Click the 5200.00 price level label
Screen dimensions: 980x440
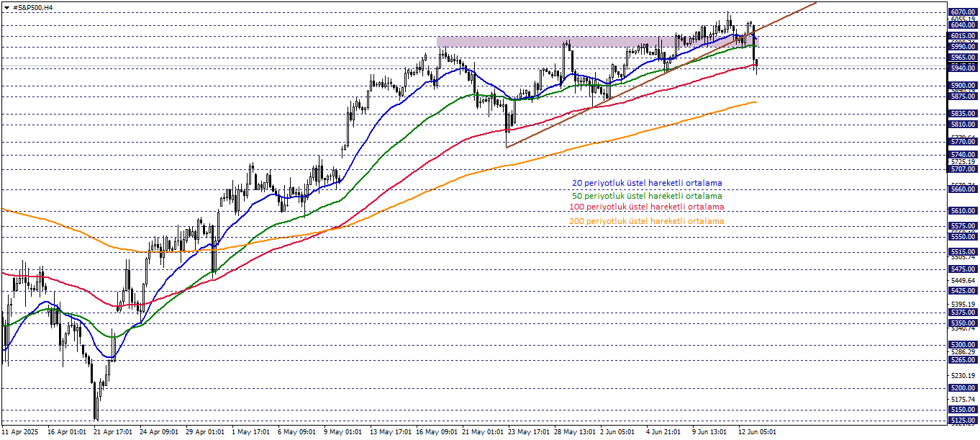[x=963, y=388]
